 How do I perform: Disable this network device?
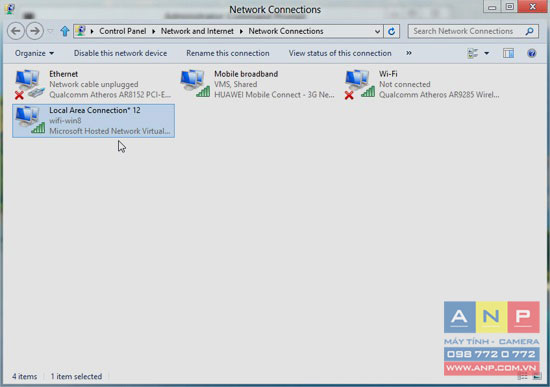pyautogui.click(x=120, y=53)
